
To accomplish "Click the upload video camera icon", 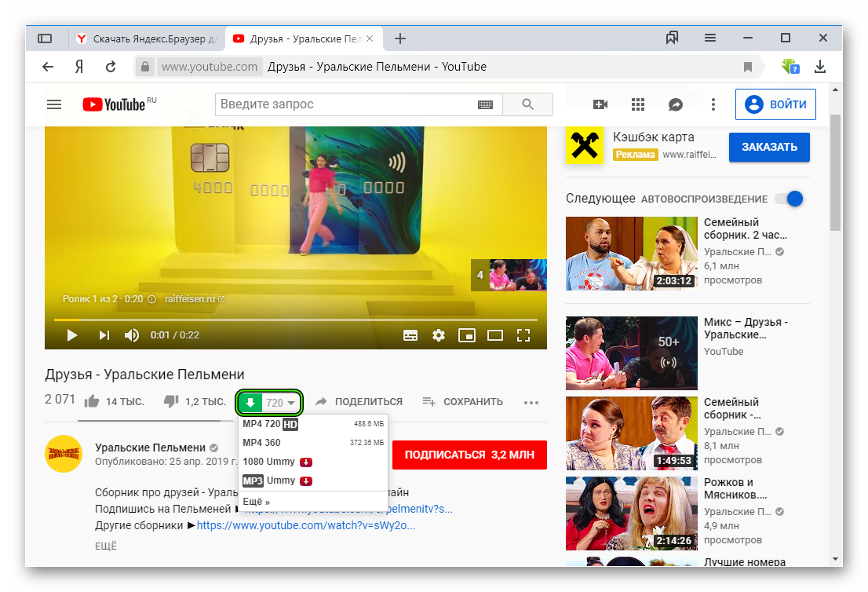I will pos(600,104).
